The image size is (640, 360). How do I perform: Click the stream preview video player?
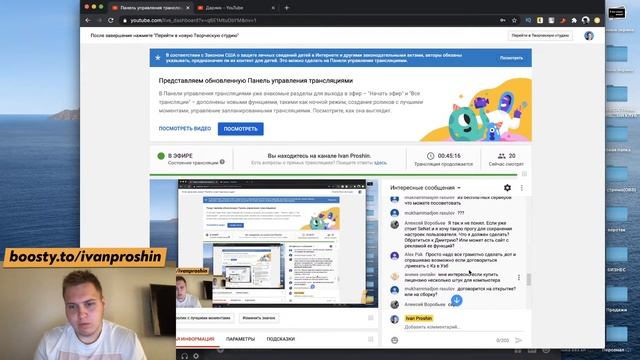(264, 243)
